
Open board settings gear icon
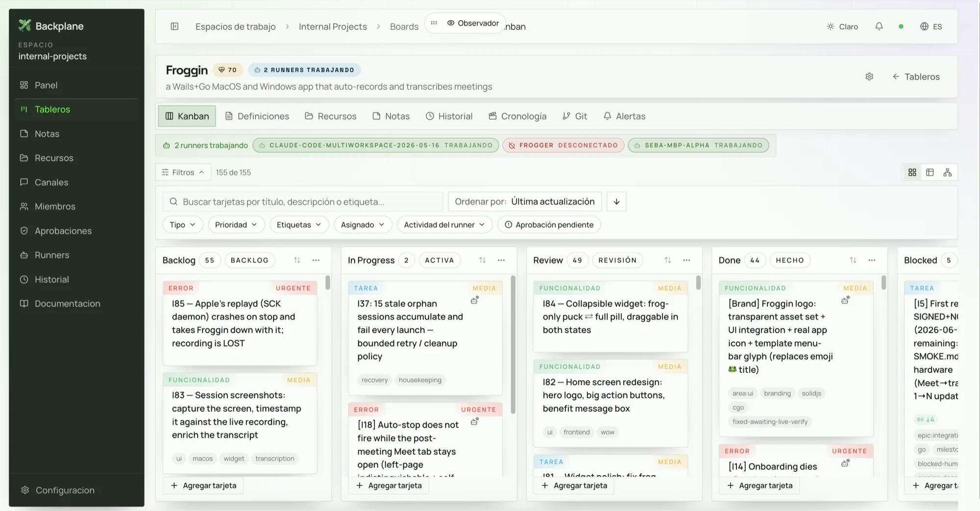point(869,77)
